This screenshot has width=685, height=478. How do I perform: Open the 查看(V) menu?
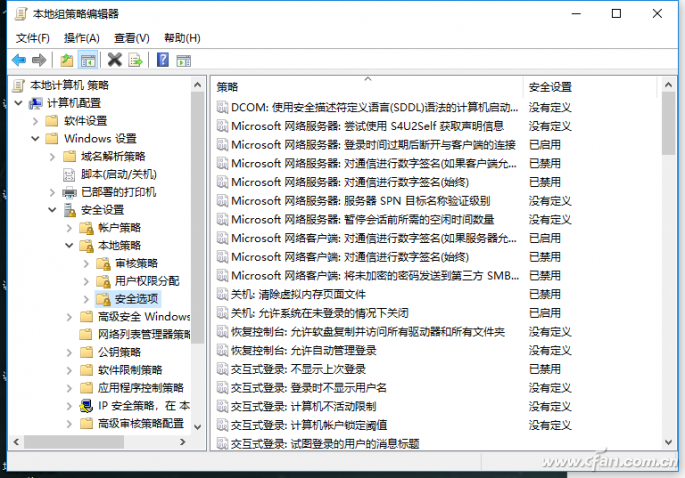[131, 38]
